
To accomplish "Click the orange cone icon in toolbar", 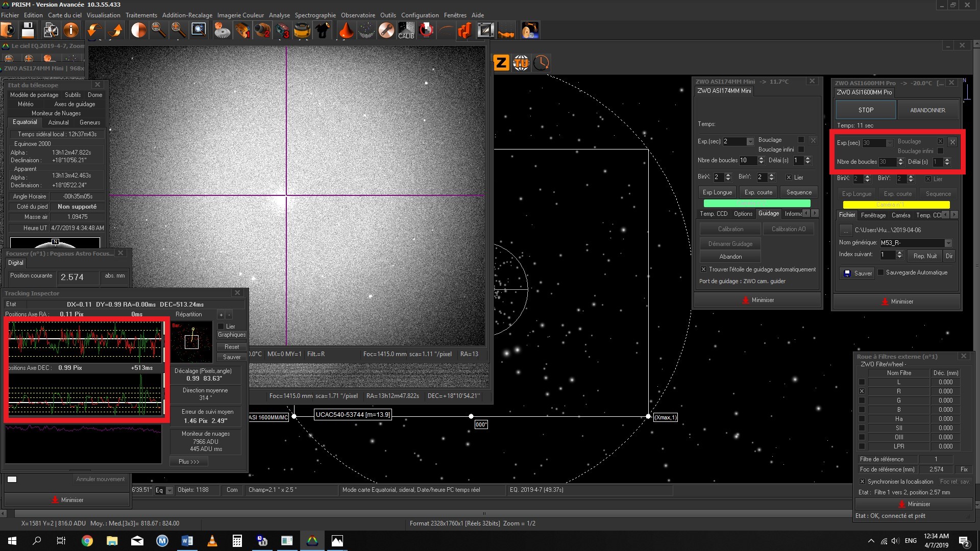I will coord(346,30).
